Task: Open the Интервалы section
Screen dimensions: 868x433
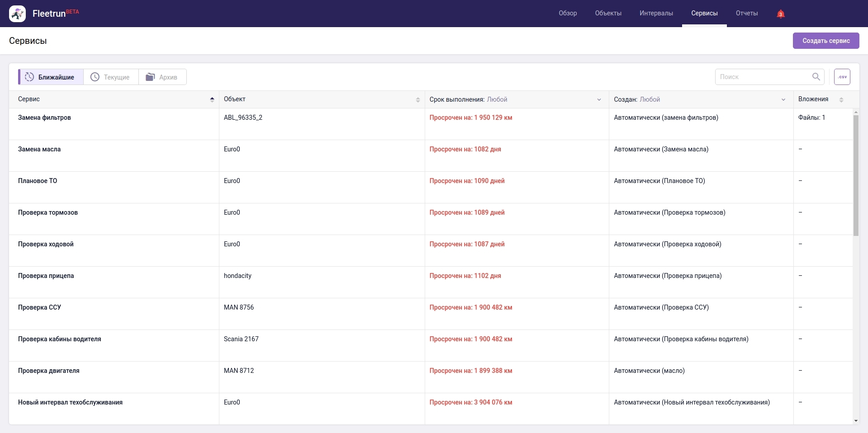Action: coord(656,13)
